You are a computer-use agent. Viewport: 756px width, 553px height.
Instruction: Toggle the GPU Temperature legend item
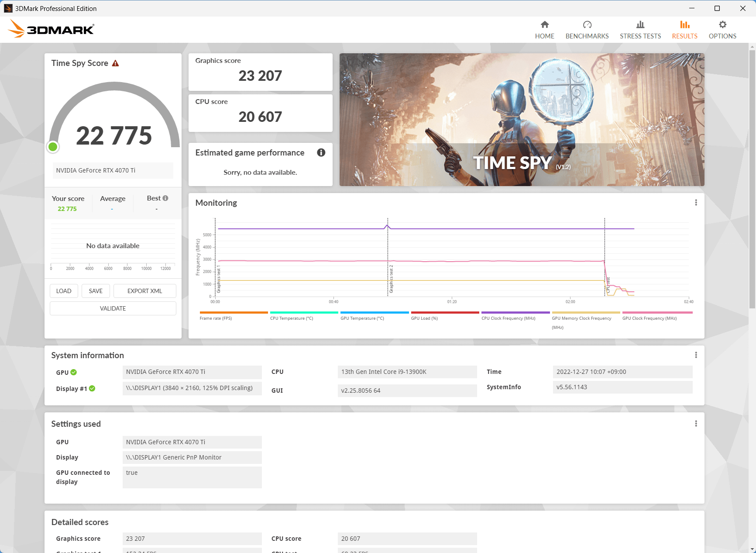pos(375,316)
